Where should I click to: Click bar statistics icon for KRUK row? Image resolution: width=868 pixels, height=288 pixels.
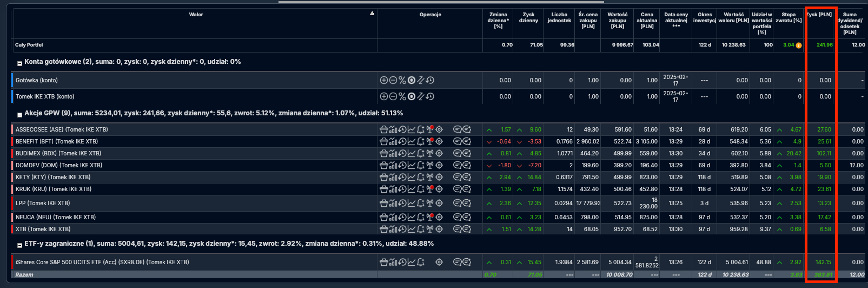(x=393, y=189)
